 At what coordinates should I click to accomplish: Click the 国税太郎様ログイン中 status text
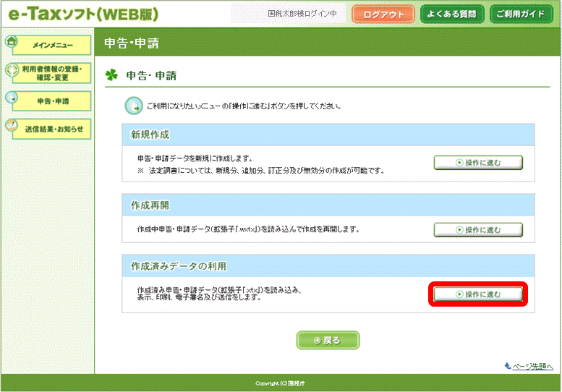(x=302, y=14)
